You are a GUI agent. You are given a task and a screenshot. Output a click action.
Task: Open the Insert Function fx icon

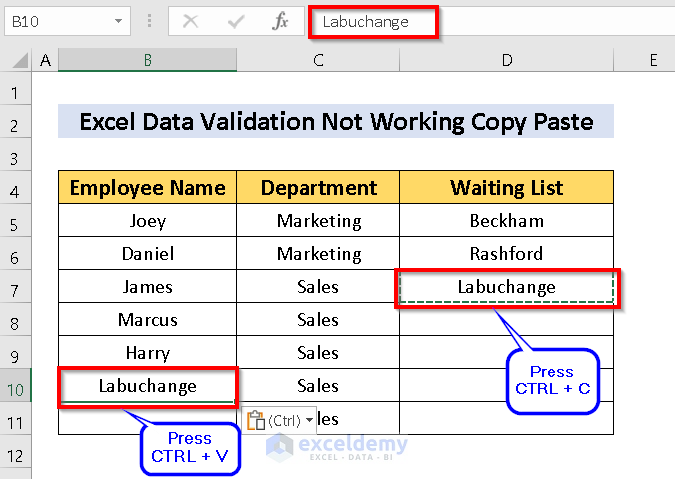(280, 21)
